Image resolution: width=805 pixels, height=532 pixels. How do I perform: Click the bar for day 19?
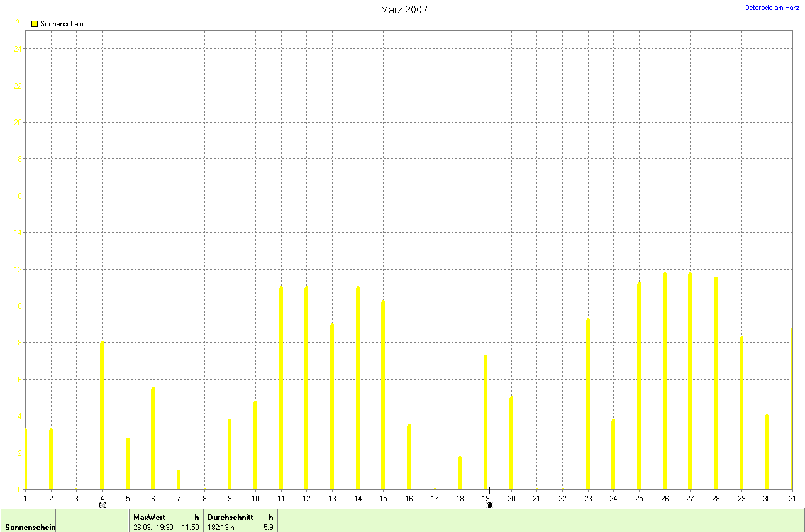pos(486,421)
